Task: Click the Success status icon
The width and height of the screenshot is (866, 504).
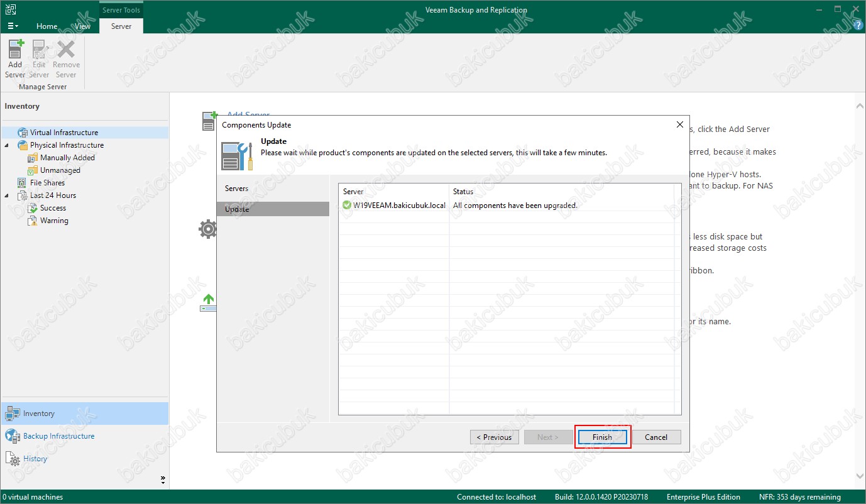Action: [33, 208]
